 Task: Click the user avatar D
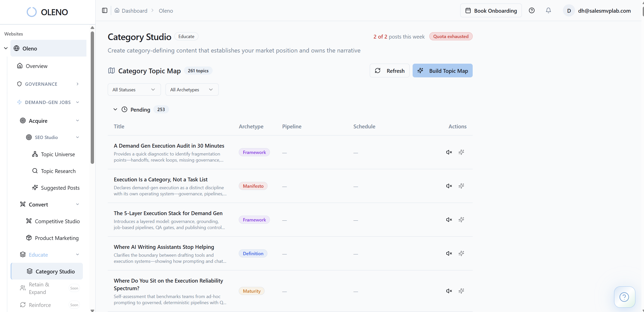pyautogui.click(x=569, y=11)
